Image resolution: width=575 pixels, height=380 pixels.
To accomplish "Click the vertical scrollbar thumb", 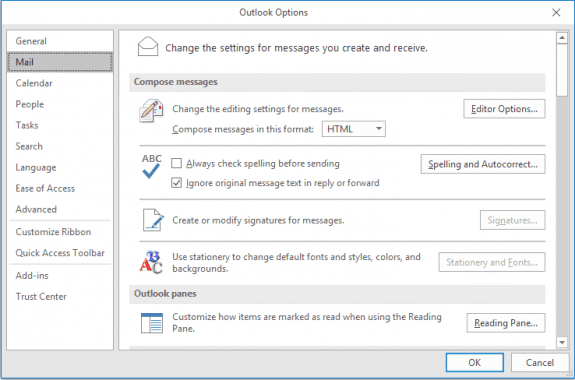I will [x=562, y=70].
